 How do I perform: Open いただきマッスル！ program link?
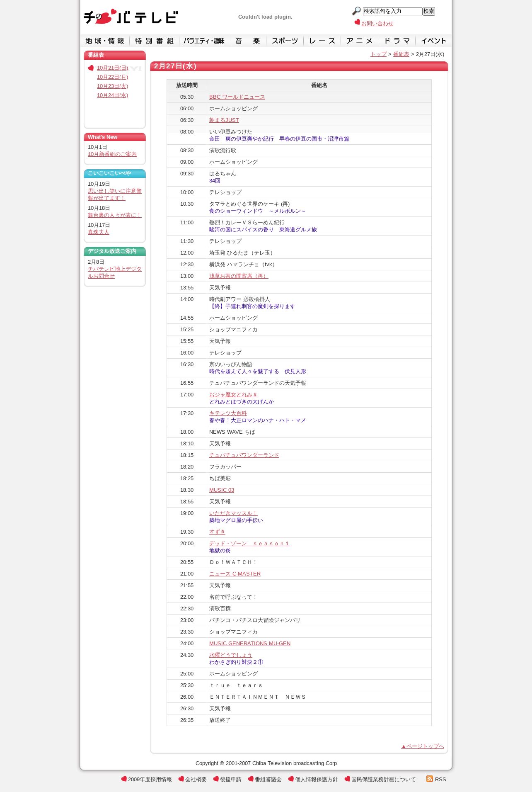click(233, 513)
